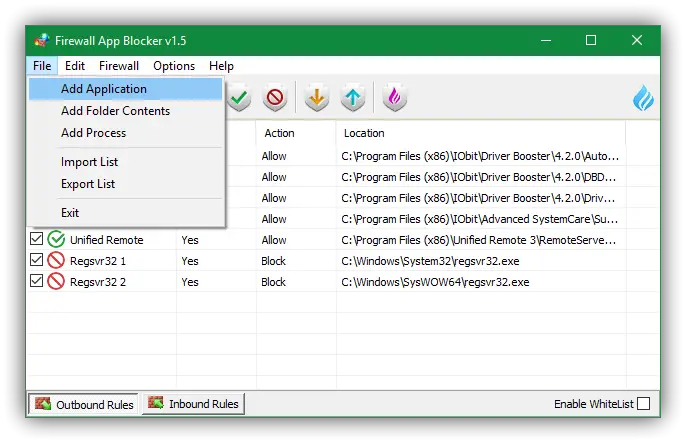
Task: Click the System32\regsvr32.exe location path
Action: (x=430, y=261)
